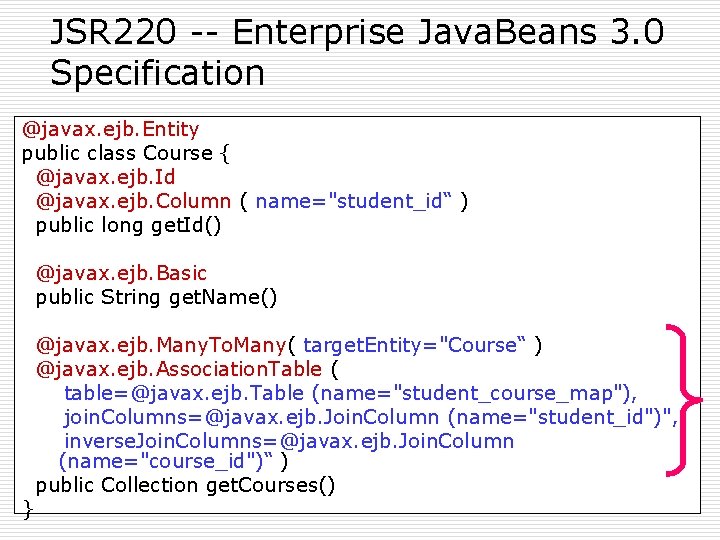Click the 'public String getName()' line
720x540 pixels.
[x=157, y=297]
